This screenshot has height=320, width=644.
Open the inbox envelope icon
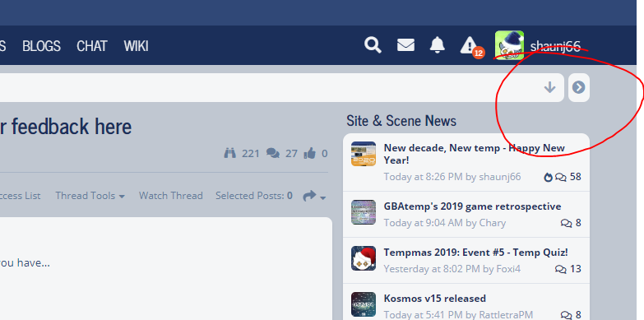point(405,45)
